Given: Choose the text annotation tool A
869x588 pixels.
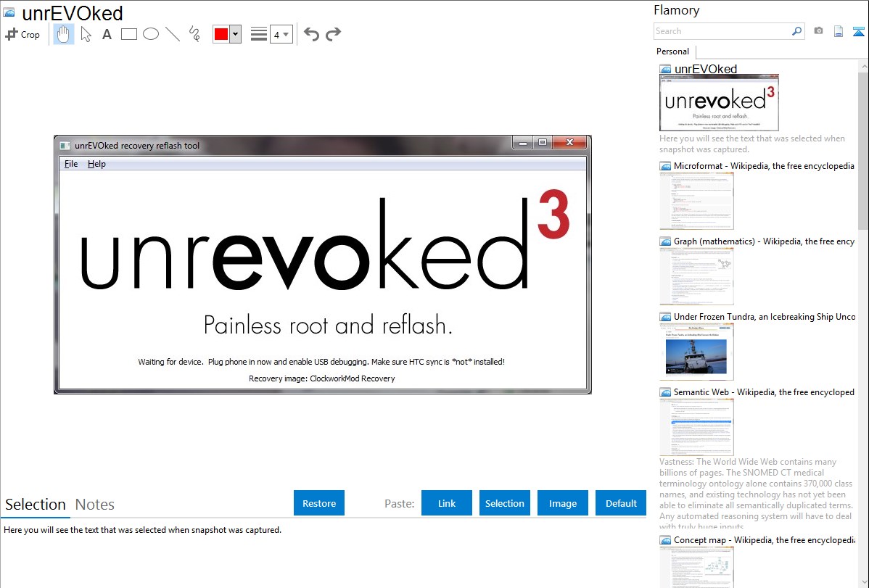Looking at the screenshot, I should [107, 34].
